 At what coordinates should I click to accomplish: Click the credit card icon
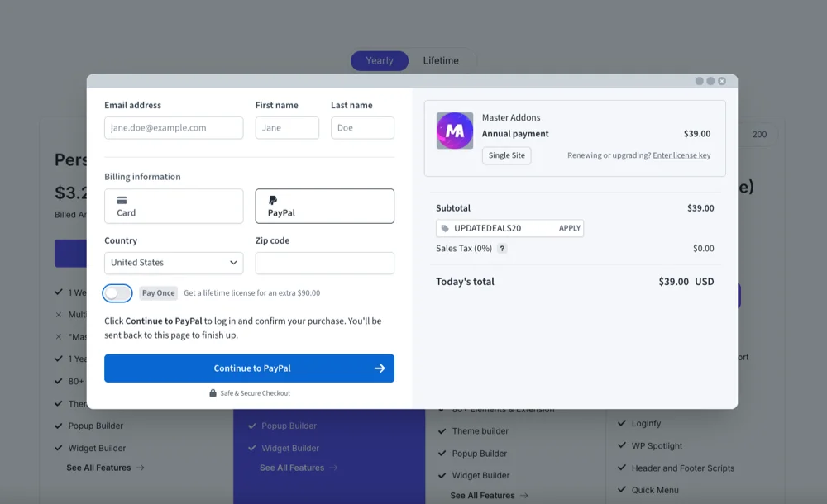[122, 200]
